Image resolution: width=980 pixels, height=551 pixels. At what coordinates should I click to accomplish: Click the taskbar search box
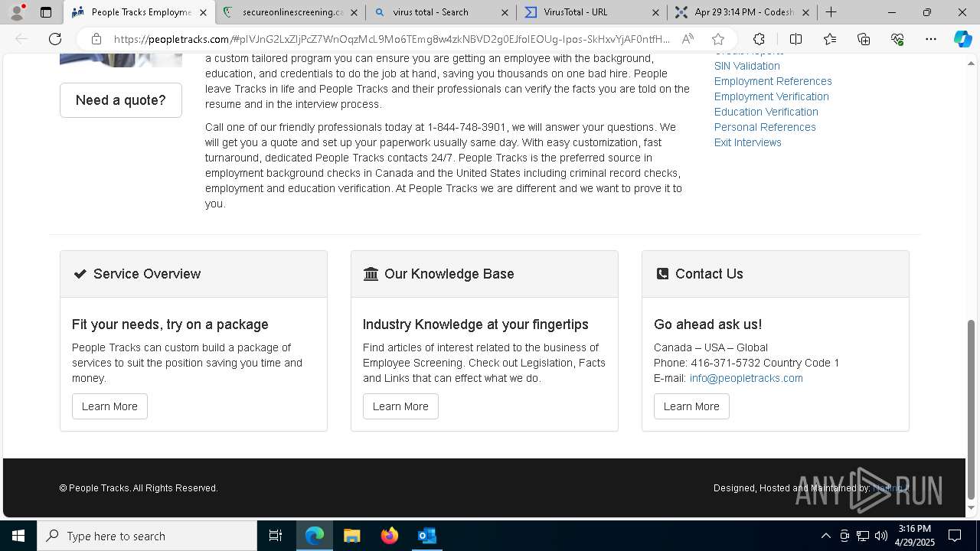147,536
